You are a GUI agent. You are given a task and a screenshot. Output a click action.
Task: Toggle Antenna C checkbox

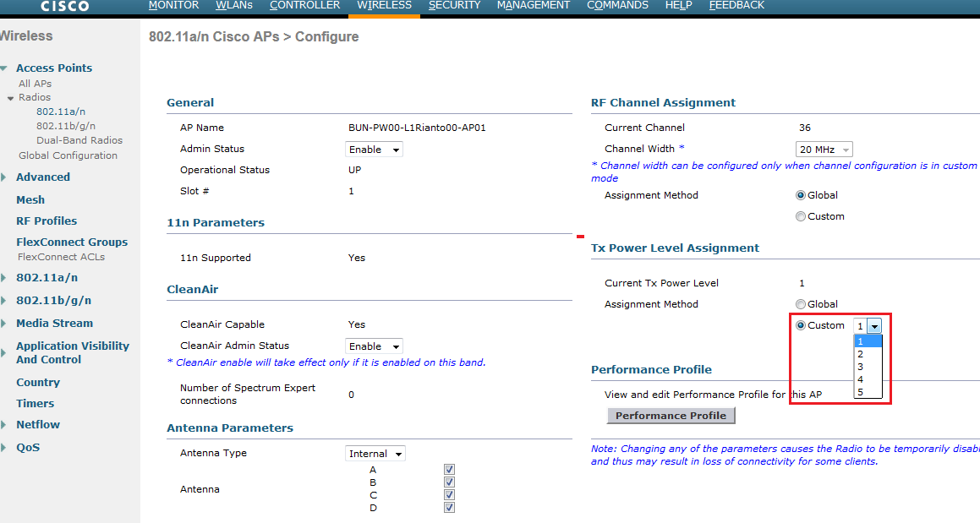click(449, 495)
